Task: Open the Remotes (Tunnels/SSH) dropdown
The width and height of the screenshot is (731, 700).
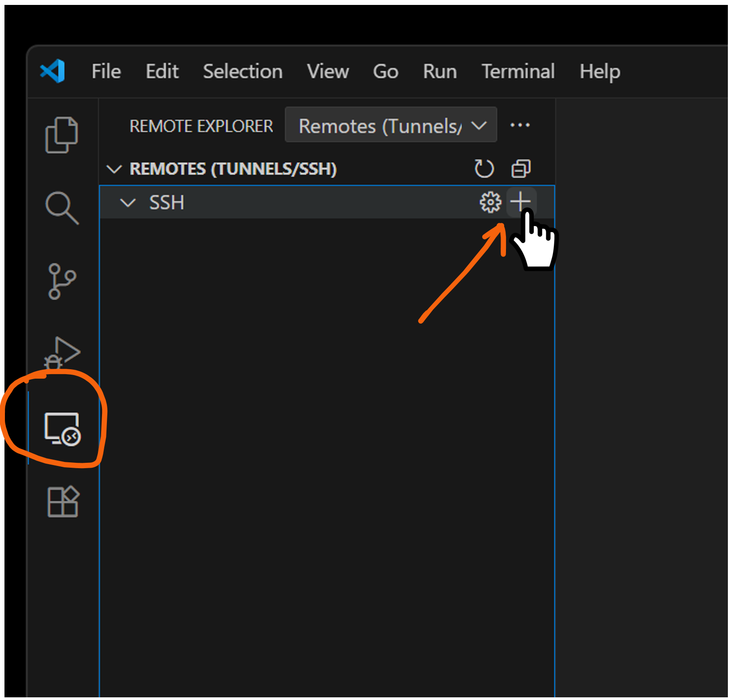Action: click(x=390, y=125)
